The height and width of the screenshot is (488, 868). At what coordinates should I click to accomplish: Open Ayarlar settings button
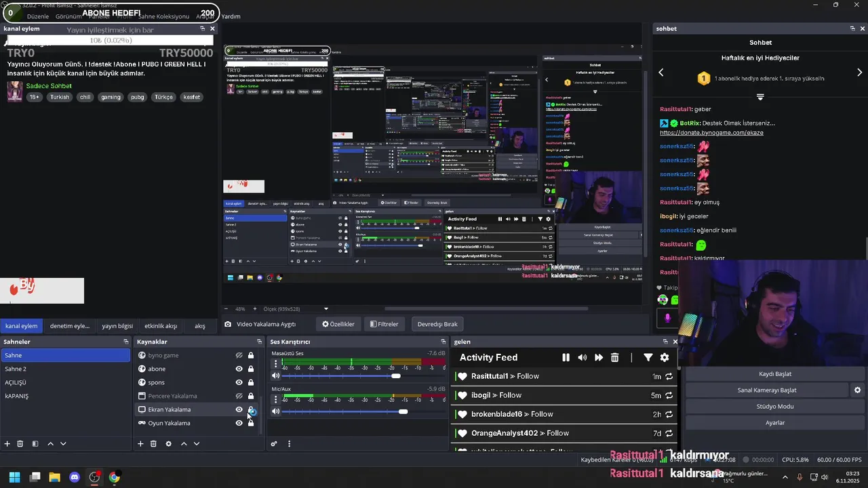tap(775, 423)
